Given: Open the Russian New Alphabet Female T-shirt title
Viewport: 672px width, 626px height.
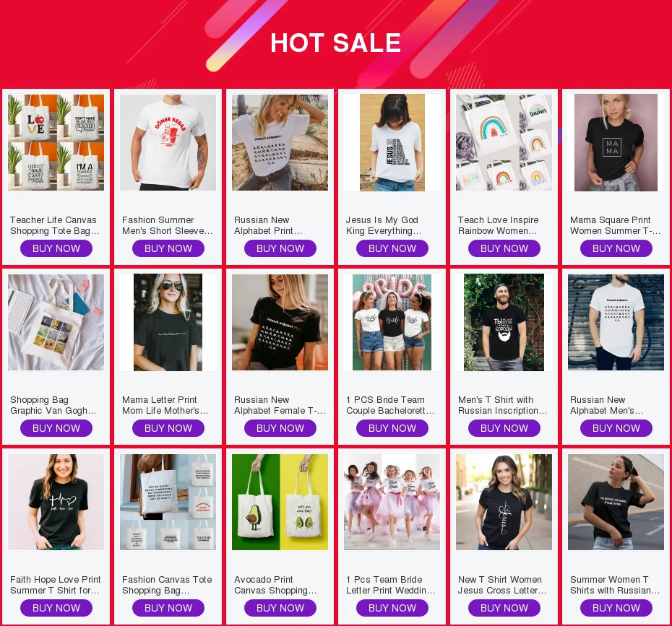Looking at the screenshot, I should (x=280, y=405).
